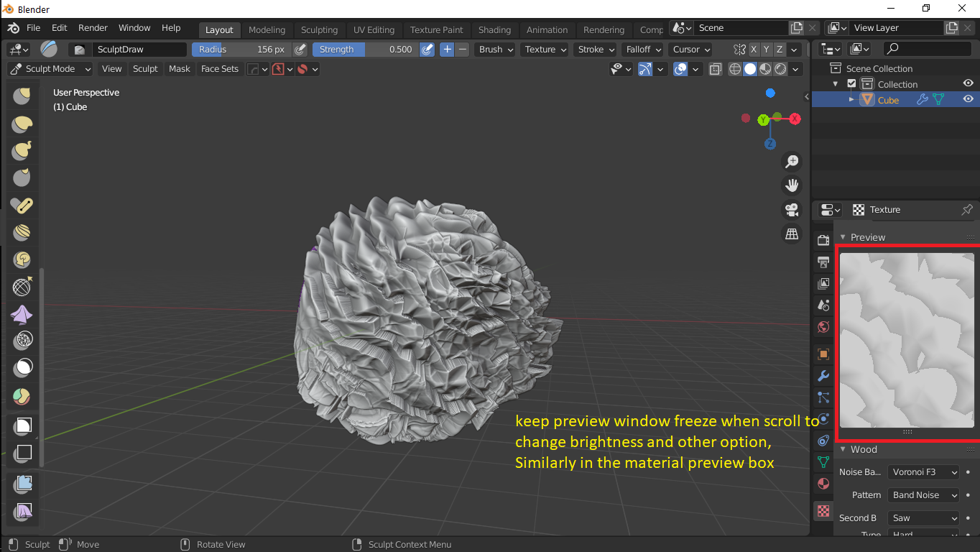The height and width of the screenshot is (552, 980).
Task: Toggle Radius pressure sensitivity button
Action: point(300,50)
